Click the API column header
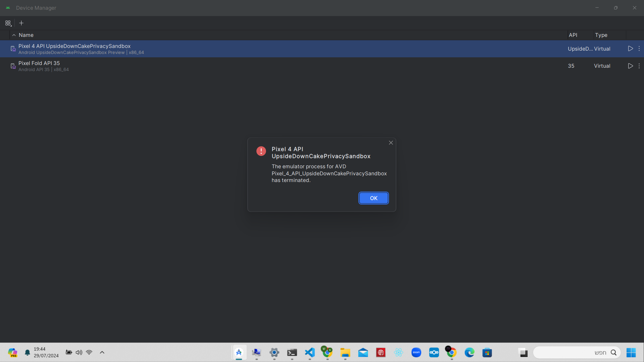 tap(573, 35)
